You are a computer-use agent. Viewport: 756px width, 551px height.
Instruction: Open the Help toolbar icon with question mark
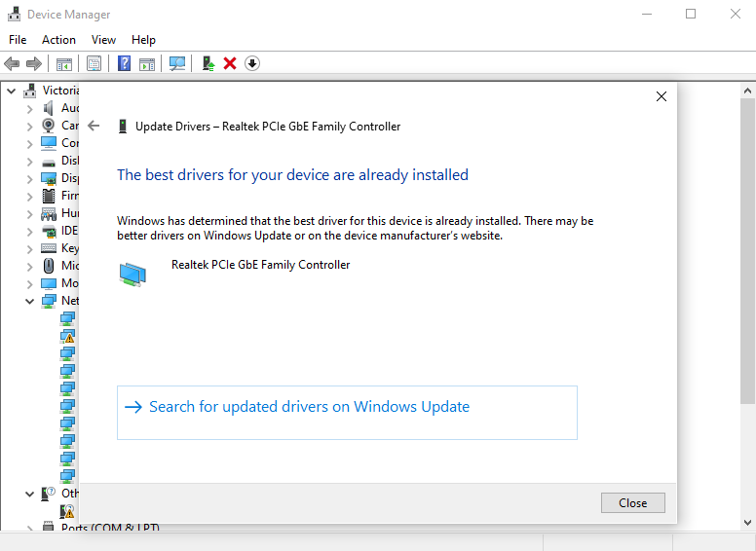[124, 63]
